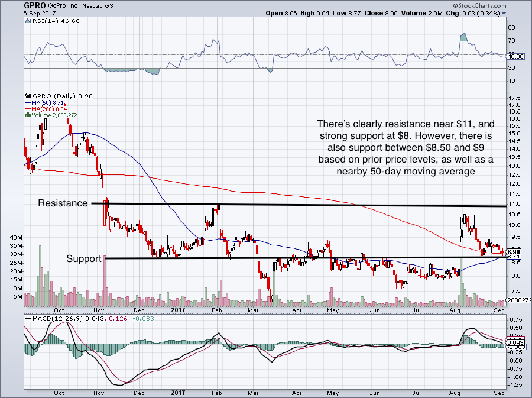The width and height of the screenshot is (532, 398).
Task: Click 'Apr' on the MACD panel time axis
Action: coord(297,393)
